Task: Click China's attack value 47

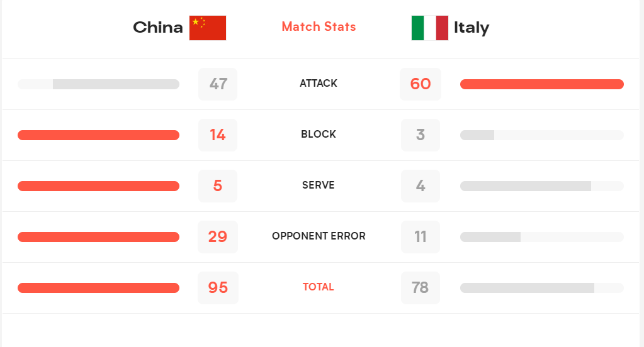Action: click(218, 84)
